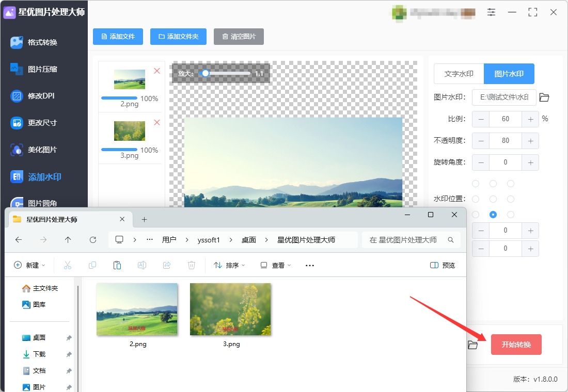
Task: Open a new Explorer tab with plus
Action: (144, 219)
